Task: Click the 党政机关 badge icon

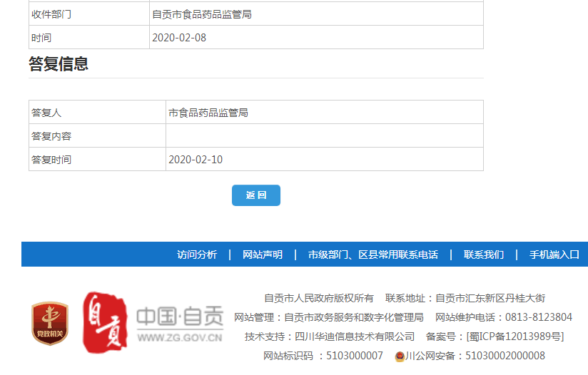Action: [x=49, y=323]
